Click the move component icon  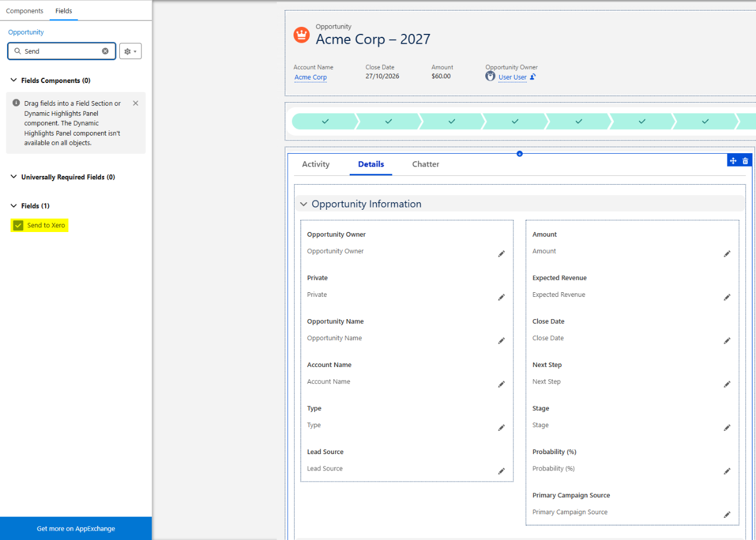point(733,161)
